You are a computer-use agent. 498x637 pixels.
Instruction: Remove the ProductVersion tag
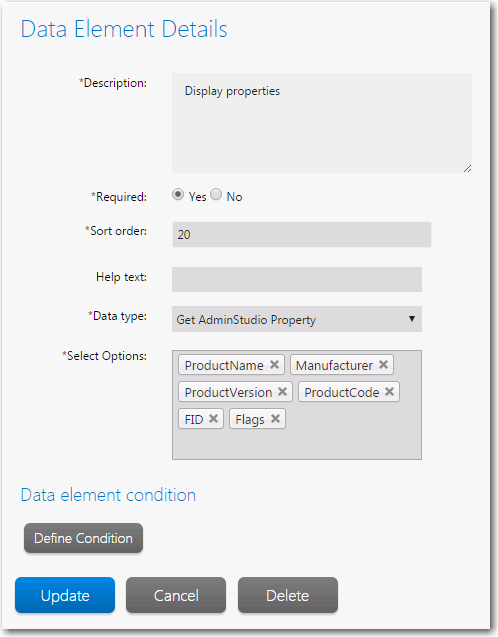click(283, 392)
